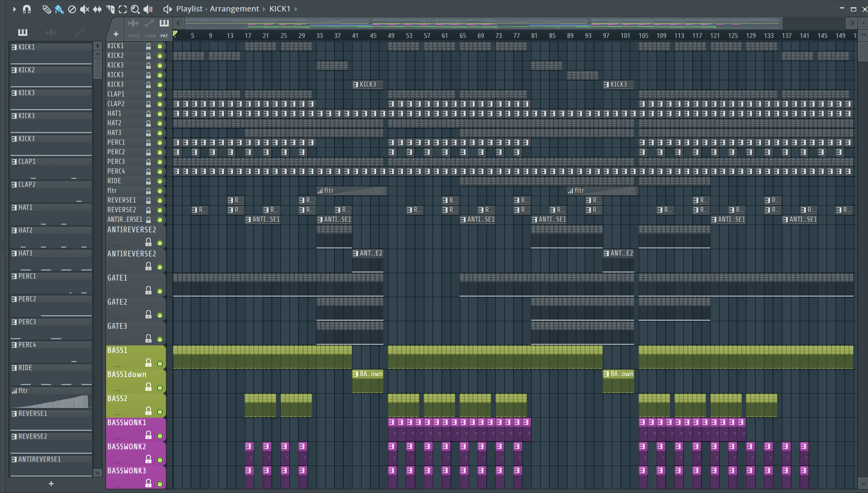
Task: Lock the KICK2 track
Action: (x=148, y=56)
